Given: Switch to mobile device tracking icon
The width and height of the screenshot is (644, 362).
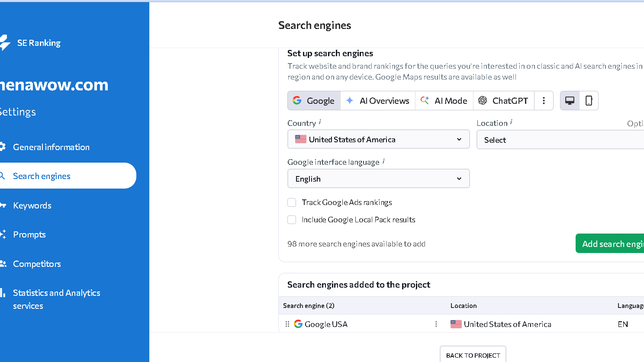Looking at the screenshot, I should (x=589, y=100).
